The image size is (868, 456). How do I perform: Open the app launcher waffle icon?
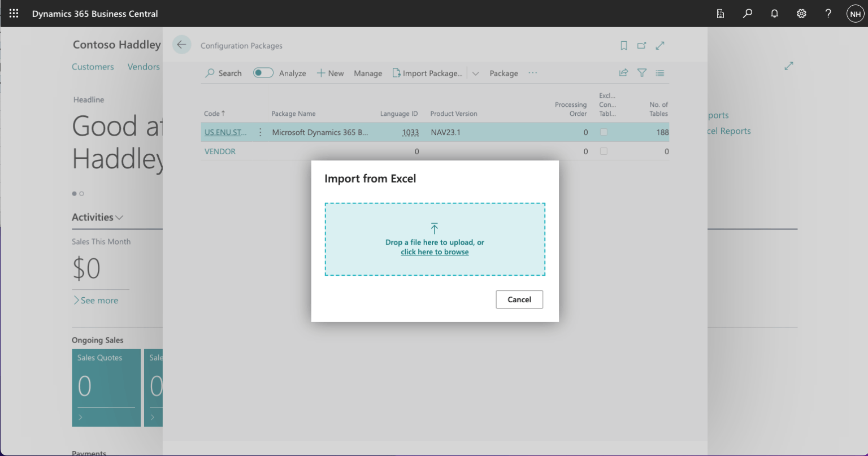tap(14, 14)
